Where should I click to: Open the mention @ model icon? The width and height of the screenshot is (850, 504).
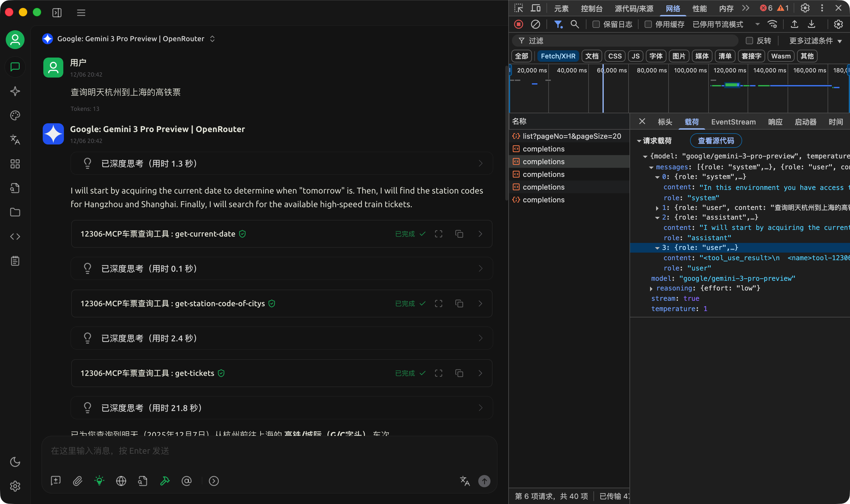186,481
